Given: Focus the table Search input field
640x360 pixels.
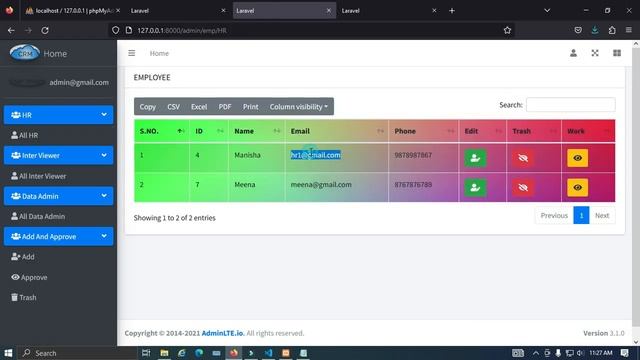Looking at the screenshot, I should (x=571, y=105).
